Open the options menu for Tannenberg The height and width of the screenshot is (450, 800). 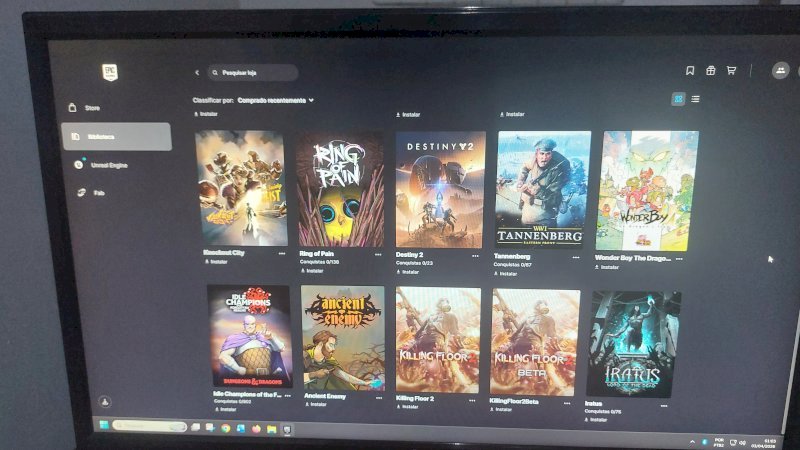click(x=576, y=257)
